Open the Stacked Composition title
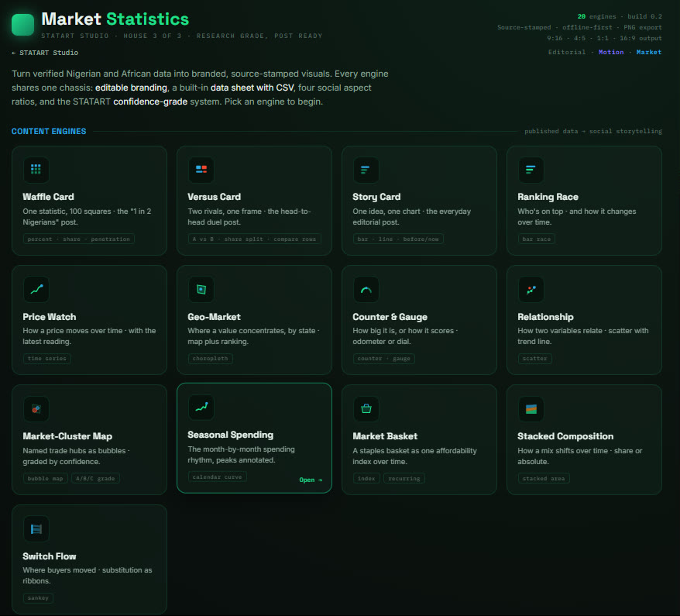 (565, 436)
